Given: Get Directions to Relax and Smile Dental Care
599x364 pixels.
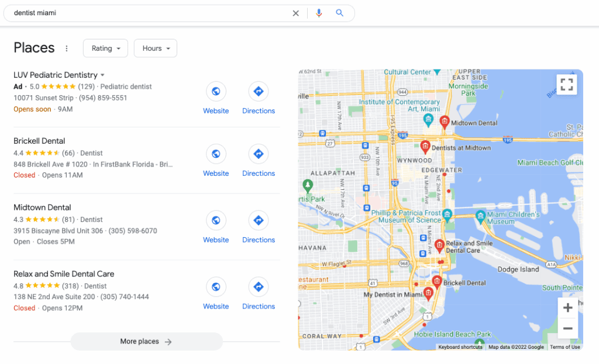Looking at the screenshot, I should tap(259, 287).
